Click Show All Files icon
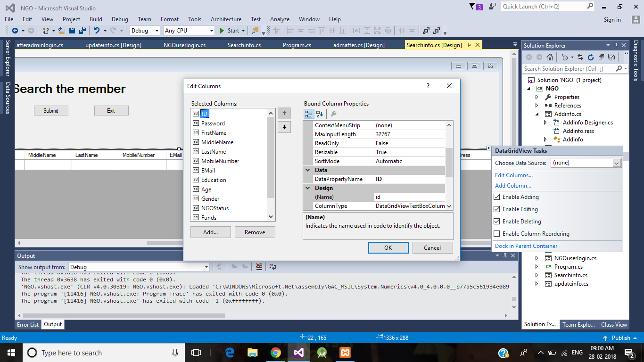 coord(611,57)
